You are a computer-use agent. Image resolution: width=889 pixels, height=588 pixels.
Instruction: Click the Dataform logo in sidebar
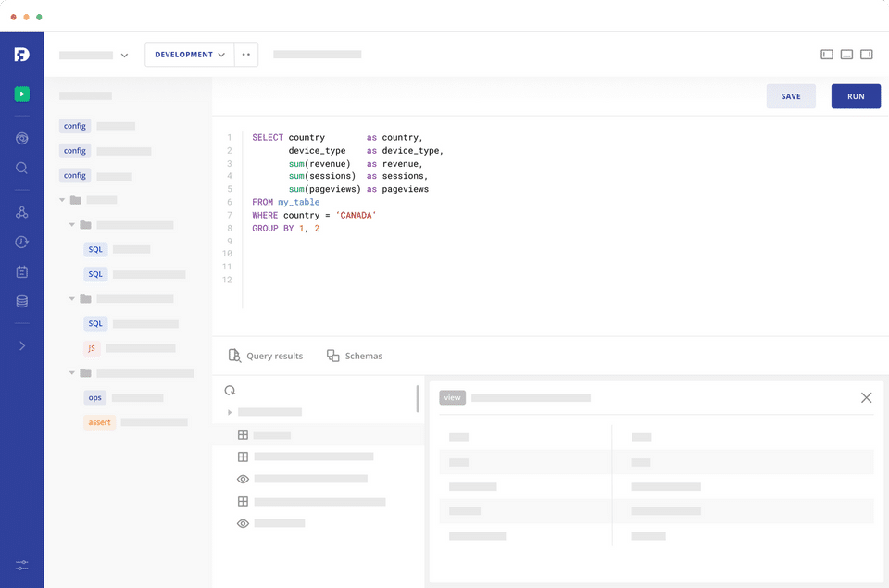[x=21, y=55]
